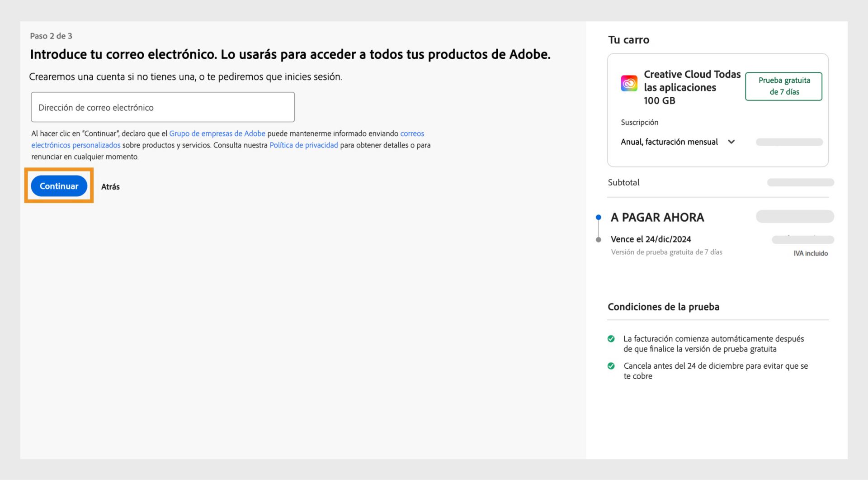Click the Condiciones de la prueba heading
This screenshot has height=480, width=868.
(663, 307)
